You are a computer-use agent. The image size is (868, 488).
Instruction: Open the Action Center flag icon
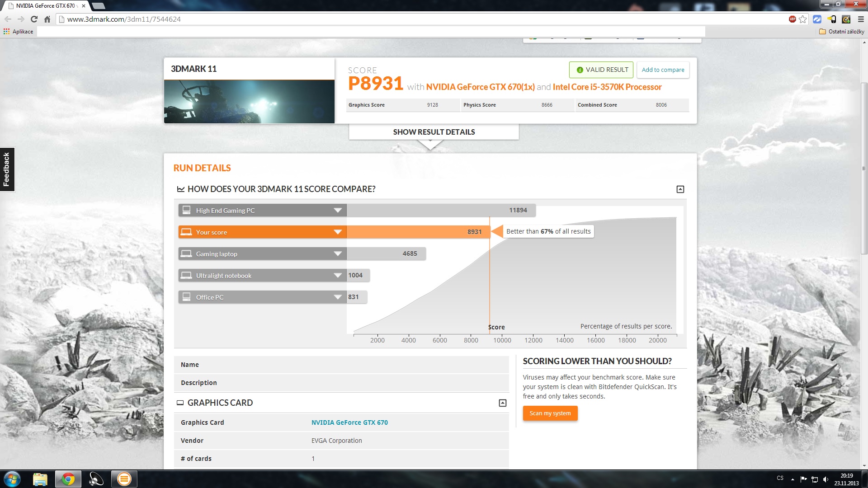point(803,479)
